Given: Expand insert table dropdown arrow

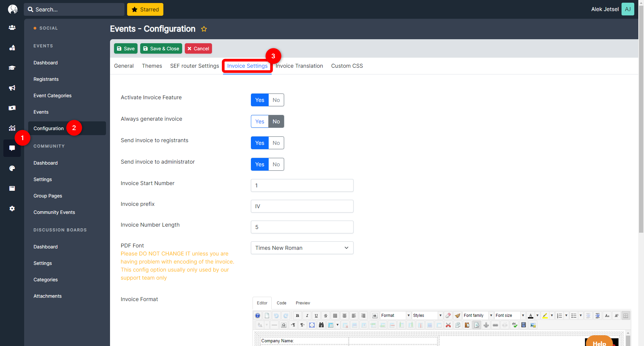Looking at the screenshot, I should click(337, 325).
